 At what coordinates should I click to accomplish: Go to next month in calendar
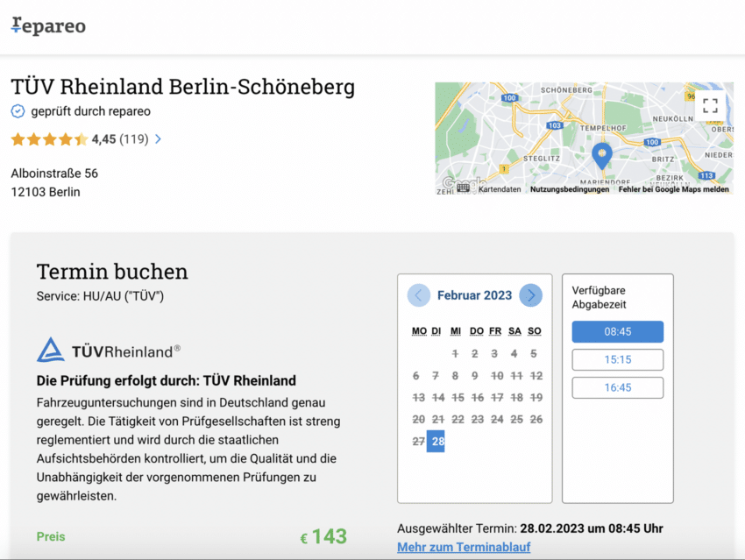[x=530, y=295]
